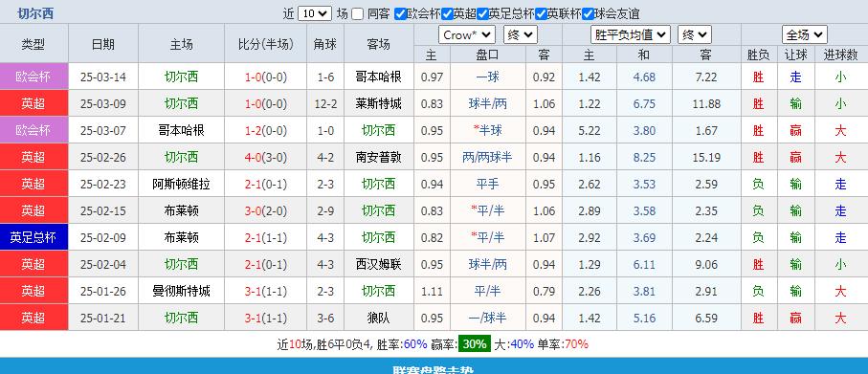
Task: Click the date 25-02-04
Action: 103,264
